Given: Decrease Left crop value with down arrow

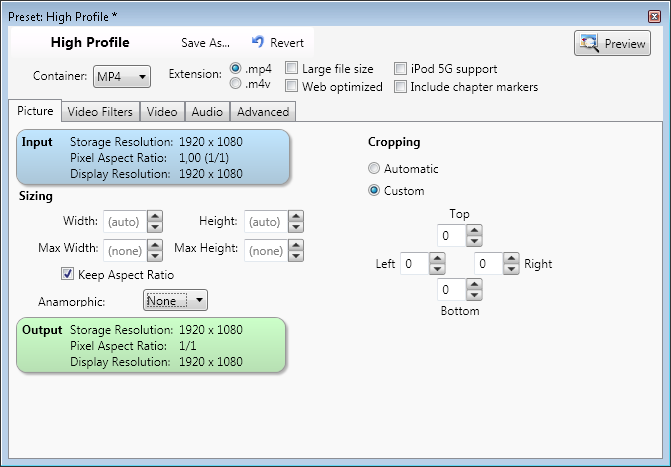Looking at the screenshot, I should pyautogui.click(x=437, y=269).
